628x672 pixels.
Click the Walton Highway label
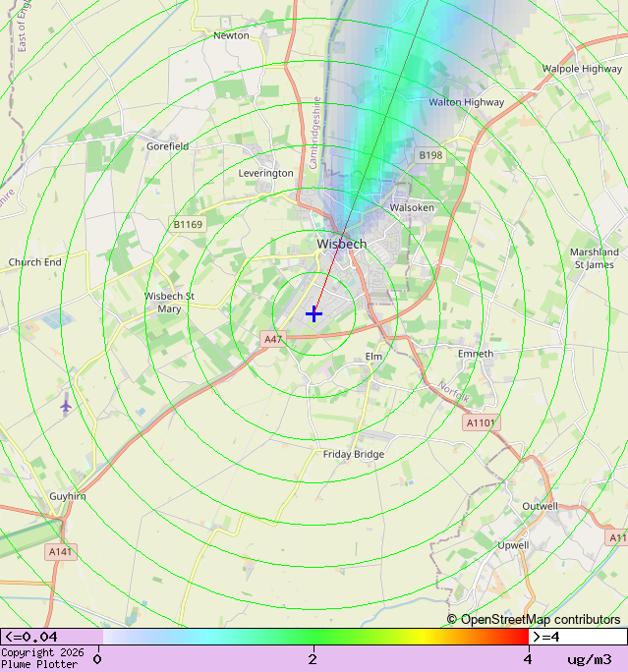(466, 102)
